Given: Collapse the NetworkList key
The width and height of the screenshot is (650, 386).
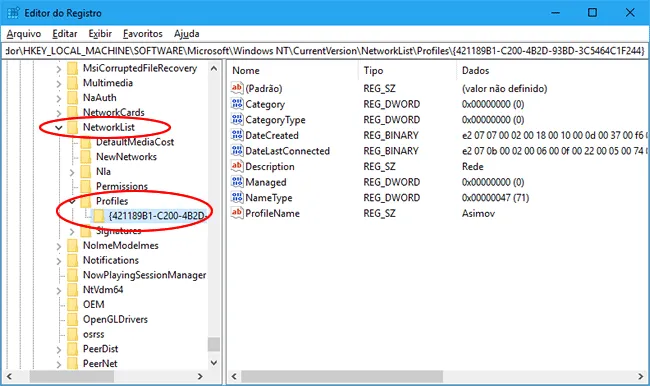Looking at the screenshot, I should coord(58,128).
